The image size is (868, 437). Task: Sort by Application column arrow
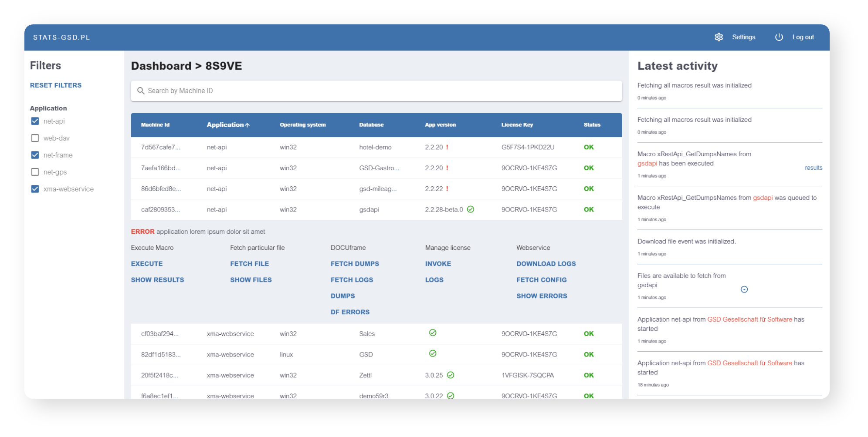point(248,125)
